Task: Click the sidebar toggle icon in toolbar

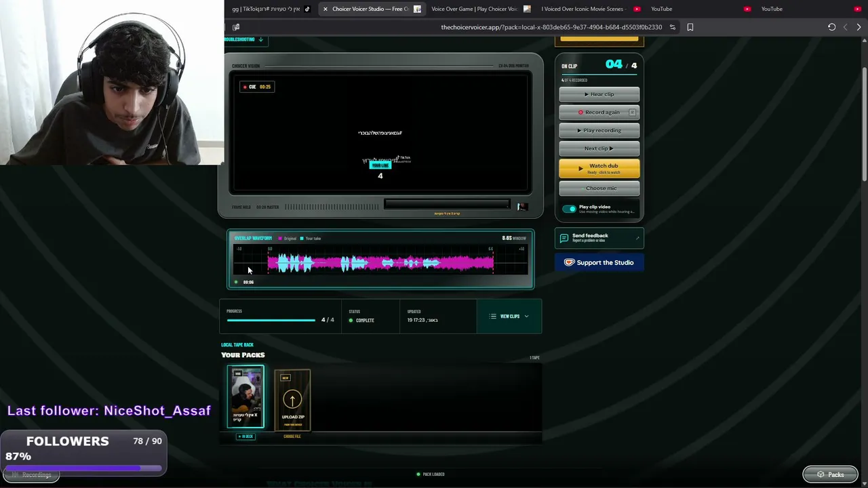Action: tap(236, 27)
